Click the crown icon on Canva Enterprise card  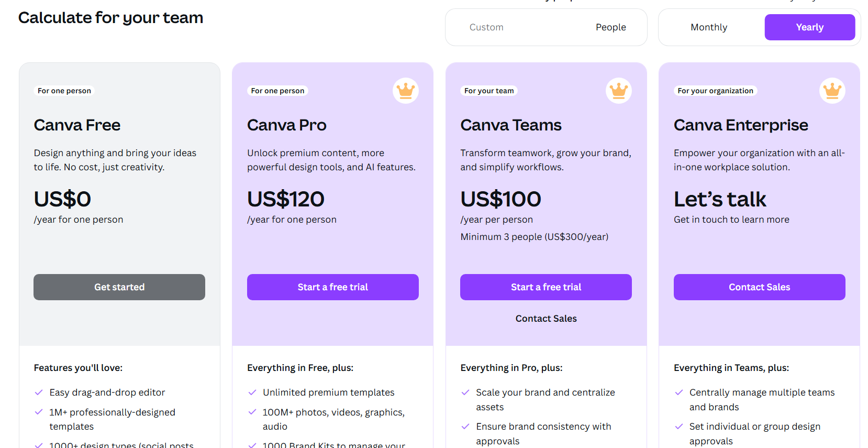832,91
